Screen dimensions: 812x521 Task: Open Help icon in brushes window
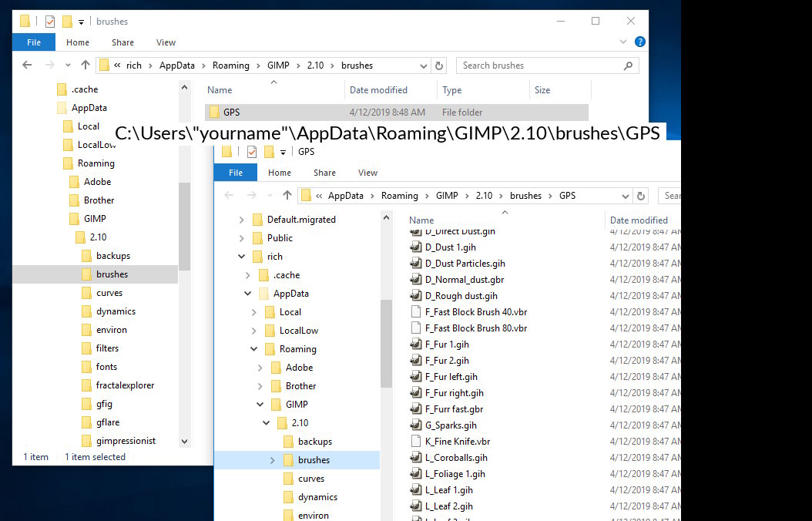(640, 42)
